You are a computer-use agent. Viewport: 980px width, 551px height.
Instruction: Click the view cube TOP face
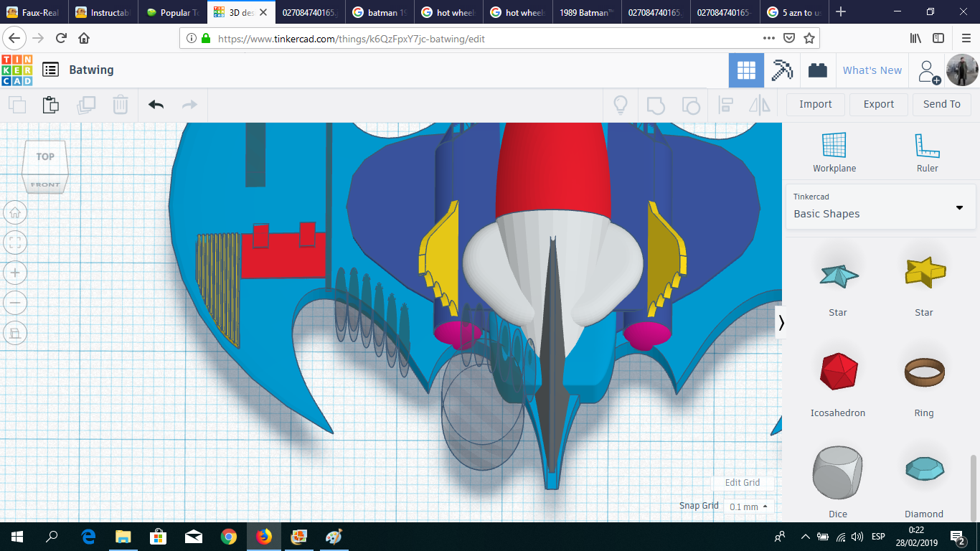[x=45, y=157]
